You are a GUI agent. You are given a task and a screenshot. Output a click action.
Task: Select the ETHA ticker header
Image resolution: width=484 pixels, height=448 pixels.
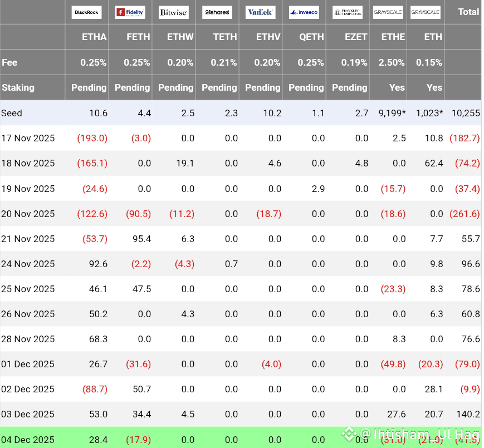click(94, 37)
